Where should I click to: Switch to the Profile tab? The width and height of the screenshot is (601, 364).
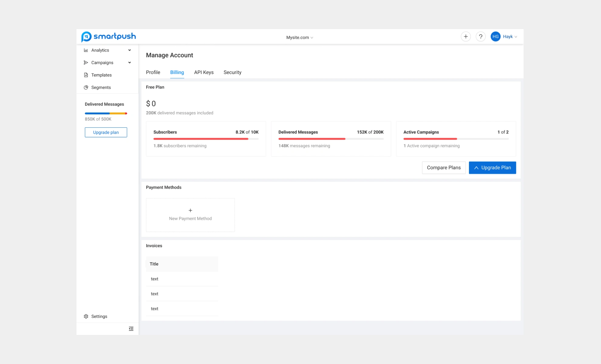point(153,72)
